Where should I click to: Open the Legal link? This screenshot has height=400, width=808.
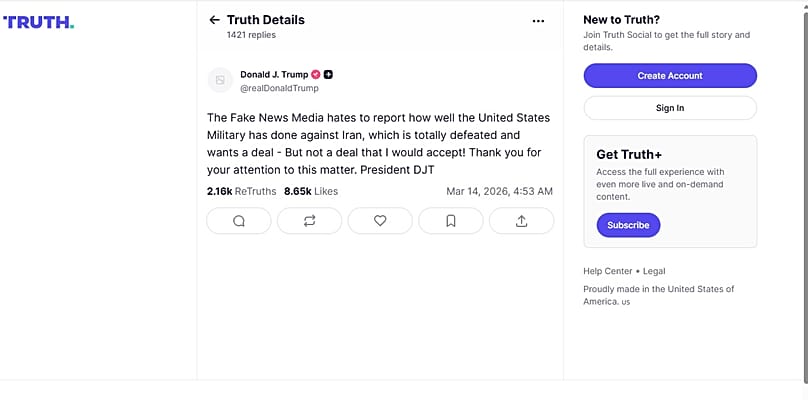(654, 271)
